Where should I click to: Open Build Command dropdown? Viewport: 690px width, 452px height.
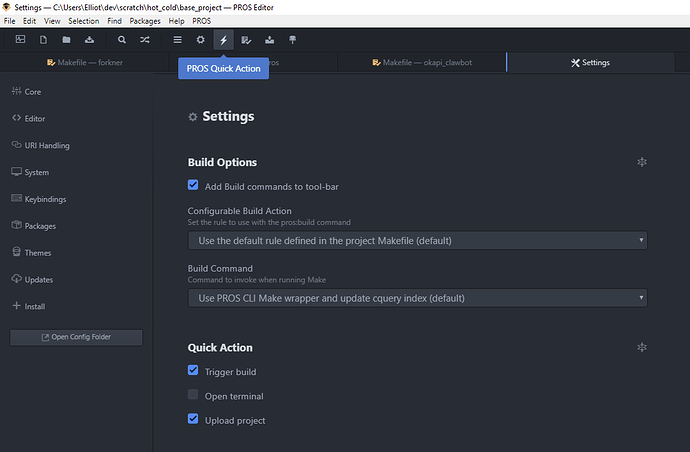(418, 298)
